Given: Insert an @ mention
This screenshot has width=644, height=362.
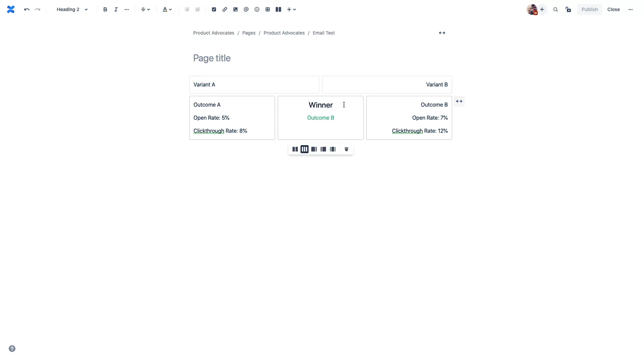Looking at the screenshot, I should coord(246,9).
